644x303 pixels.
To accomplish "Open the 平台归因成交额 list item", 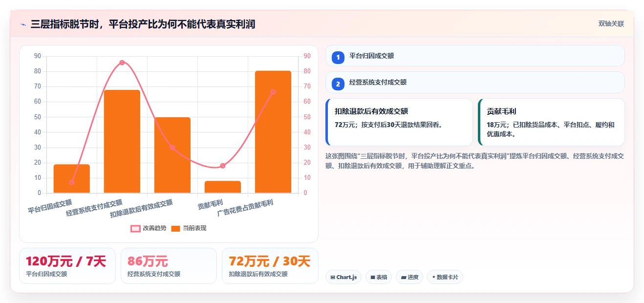I will pos(475,56).
